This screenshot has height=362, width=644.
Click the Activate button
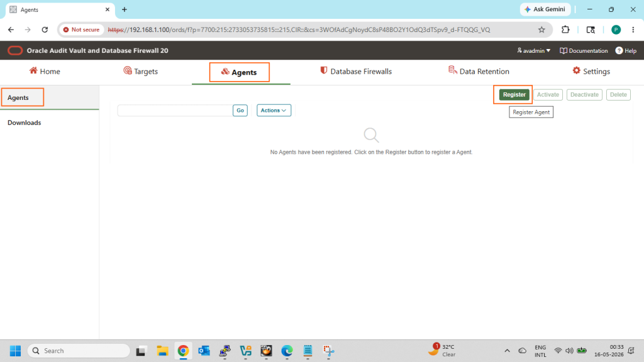[548, 95]
